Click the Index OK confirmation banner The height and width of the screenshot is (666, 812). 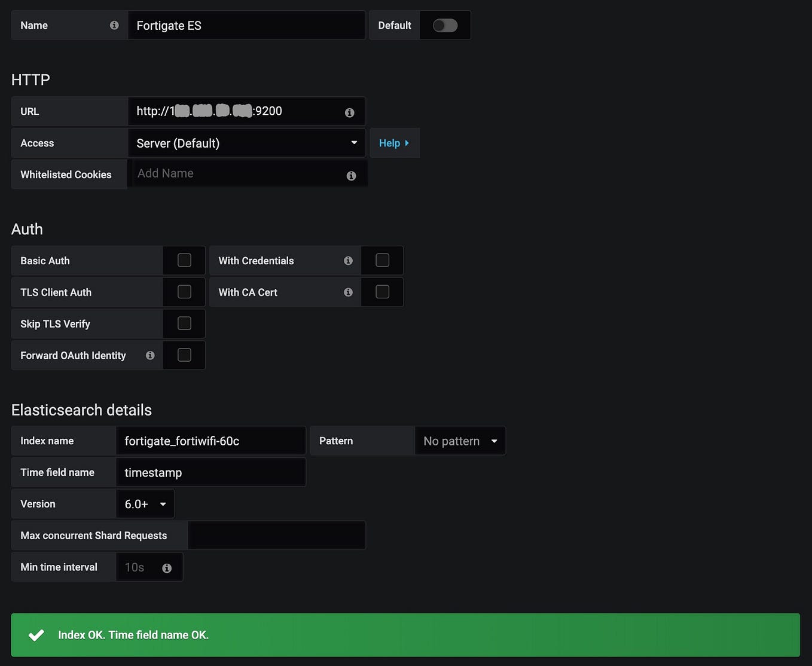[405, 635]
